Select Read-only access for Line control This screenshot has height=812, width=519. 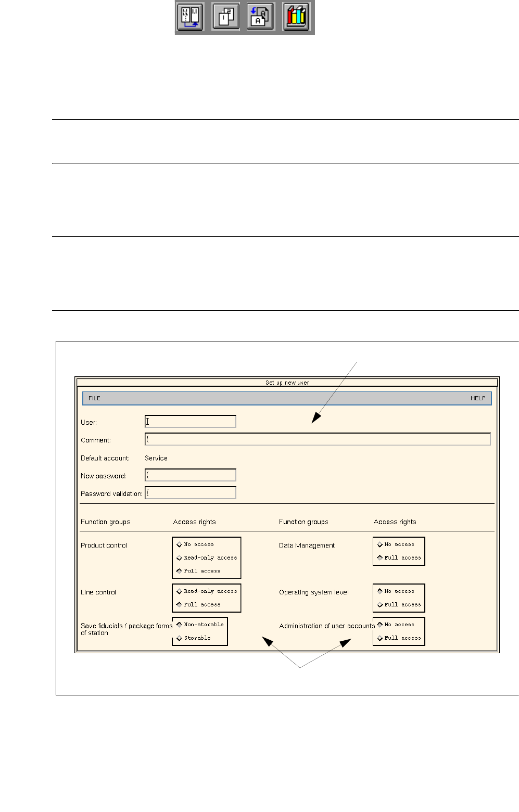[207, 591]
